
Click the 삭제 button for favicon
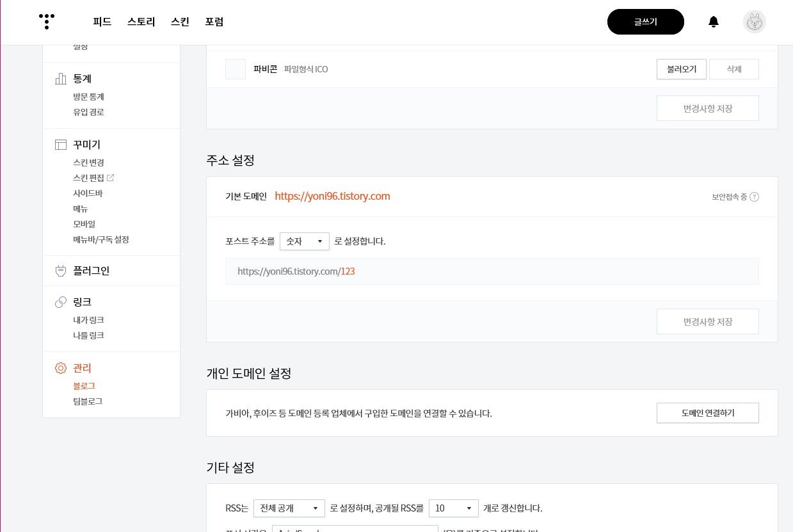point(734,69)
